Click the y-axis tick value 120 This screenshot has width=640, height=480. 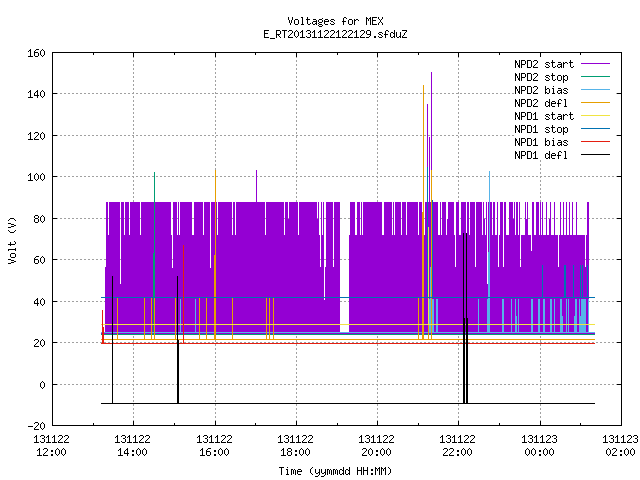[x=36, y=136]
